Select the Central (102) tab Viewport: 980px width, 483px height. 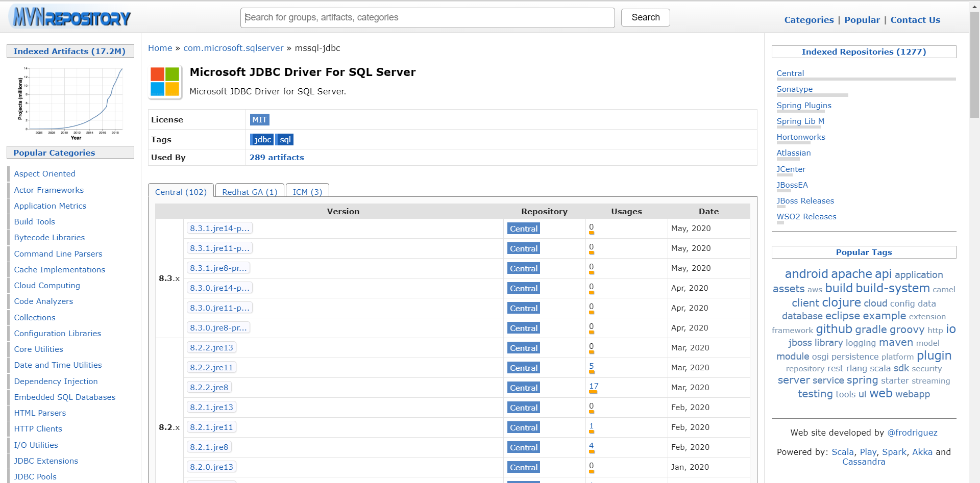[x=181, y=192]
